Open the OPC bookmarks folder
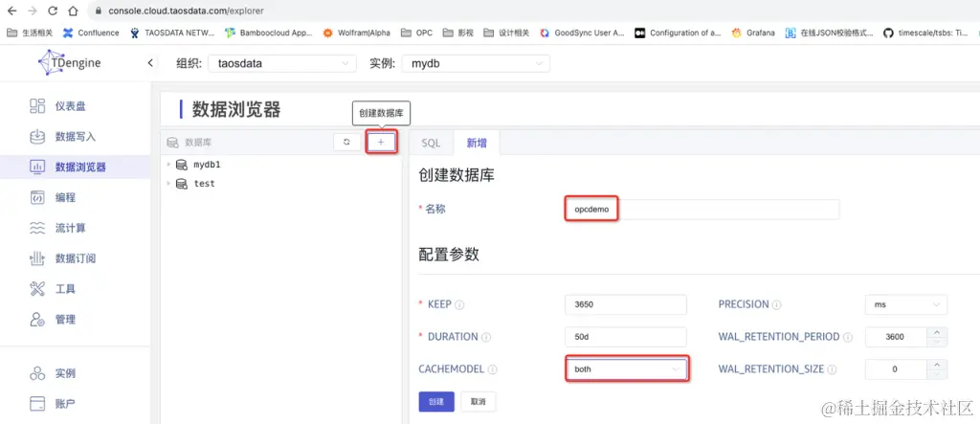 point(416,33)
